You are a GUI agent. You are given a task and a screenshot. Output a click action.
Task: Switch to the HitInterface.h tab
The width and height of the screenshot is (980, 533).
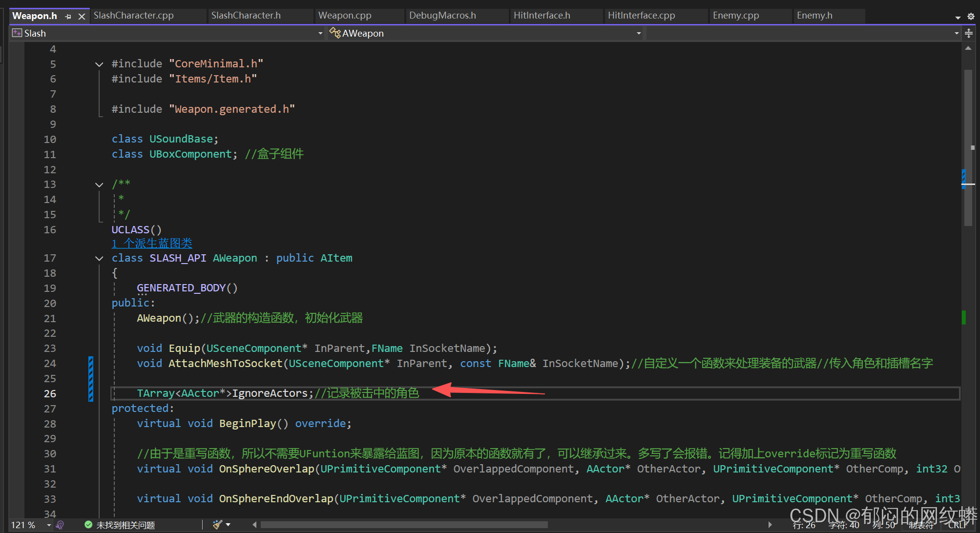click(542, 16)
